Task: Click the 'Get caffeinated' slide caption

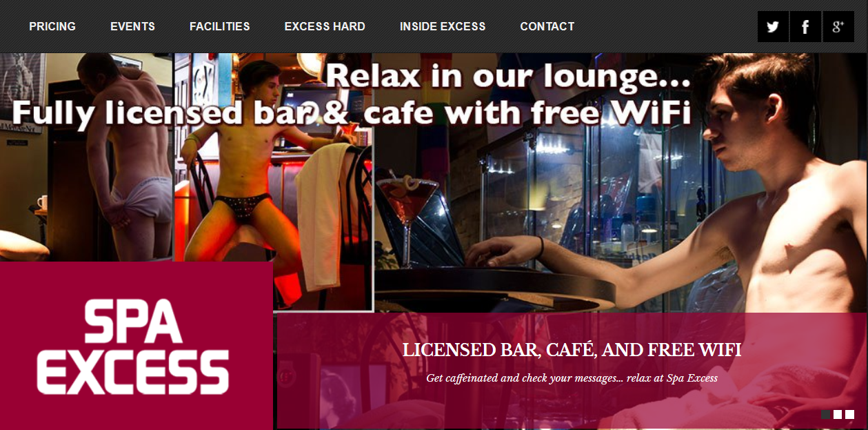Action: 572,378
